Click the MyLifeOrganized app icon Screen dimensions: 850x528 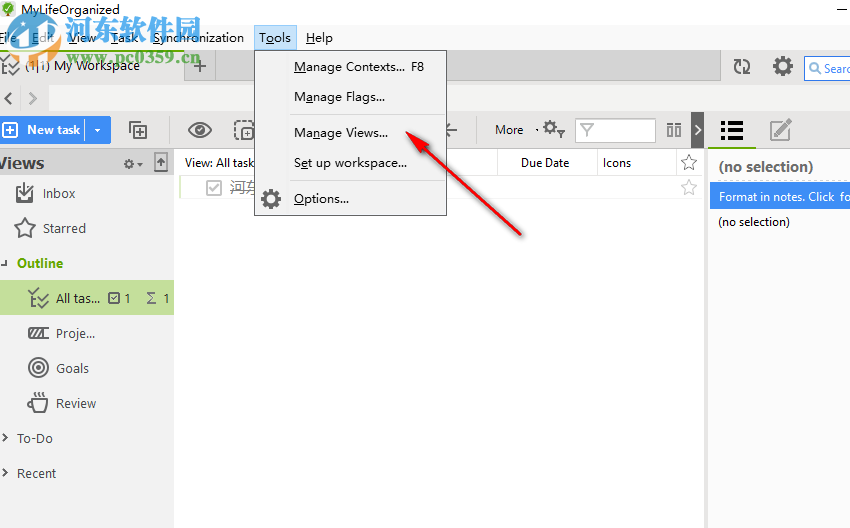(x=8, y=9)
